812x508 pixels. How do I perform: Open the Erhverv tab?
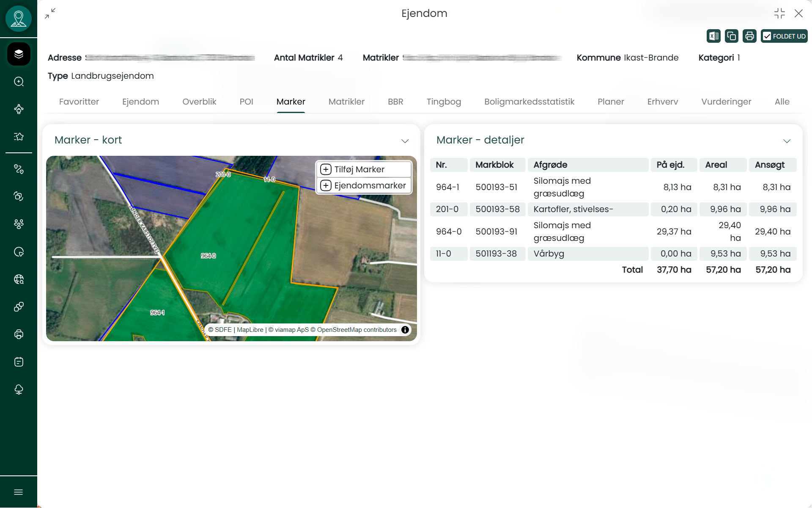tap(662, 102)
